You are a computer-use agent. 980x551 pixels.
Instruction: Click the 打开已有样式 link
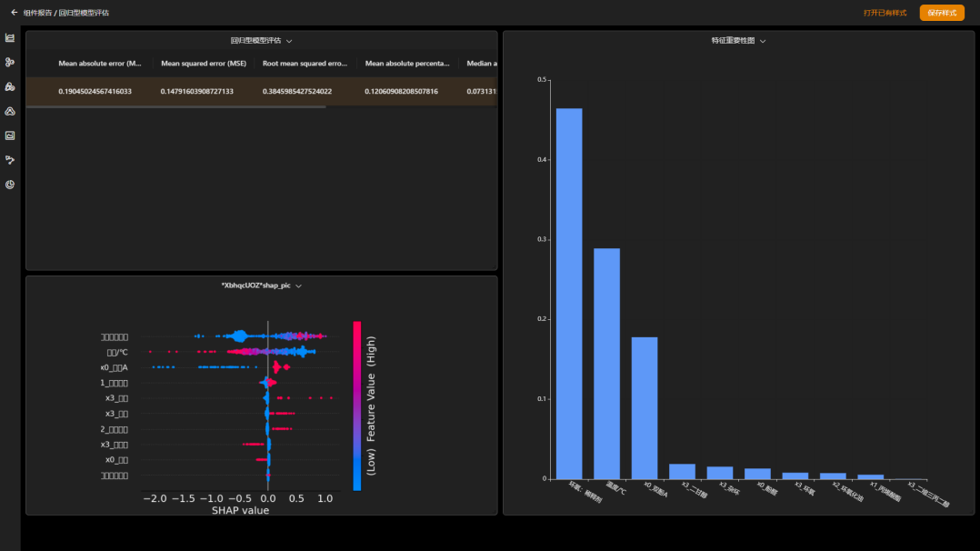click(x=885, y=13)
